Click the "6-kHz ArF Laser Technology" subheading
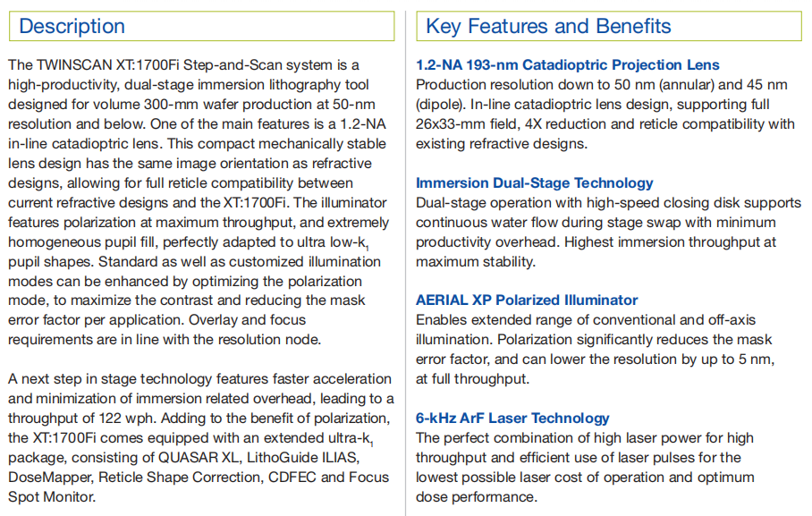Screen dimensions: 812x516 512,418
